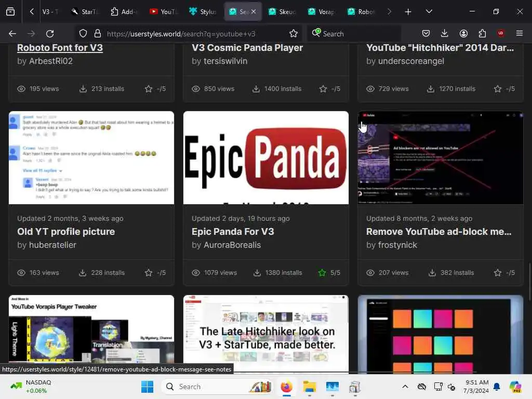Switch to the StarTube tab
The height and width of the screenshot is (399, 532).
84,12
